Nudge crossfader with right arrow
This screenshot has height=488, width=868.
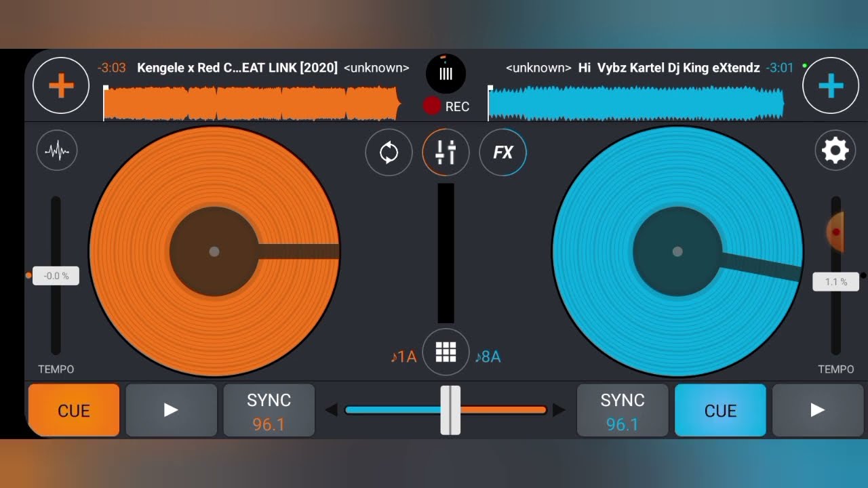tap(559, 410)
